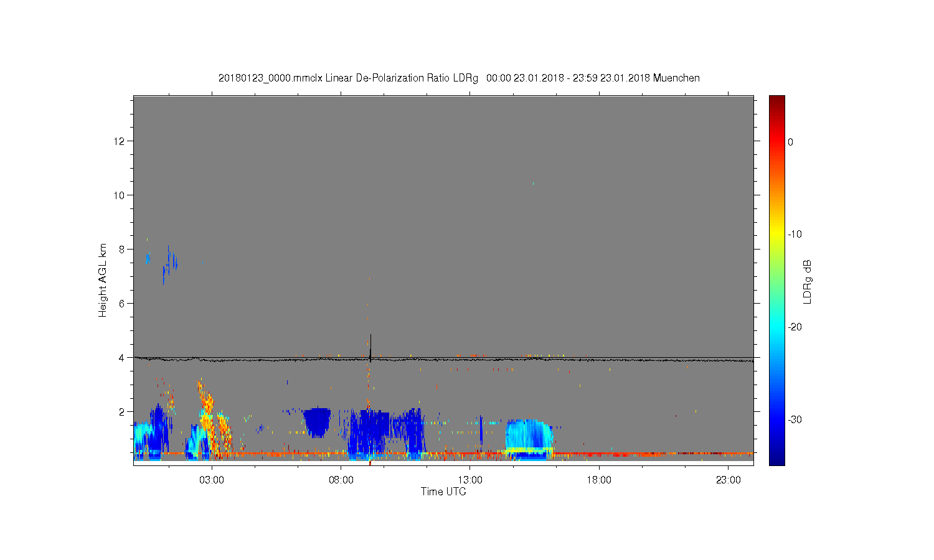Click the height tick label 4
The image size is (934, 560).
(123, 358)
